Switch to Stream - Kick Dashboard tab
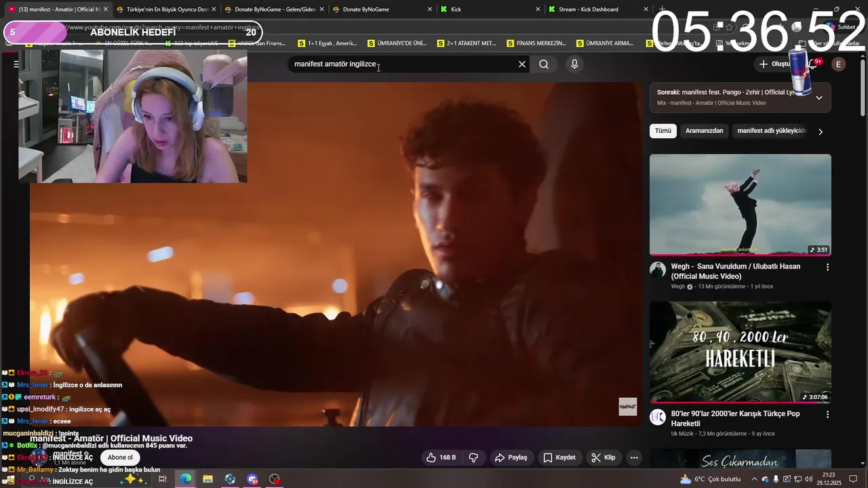Viewport: 868px width, 488px height. pos(598,9)
